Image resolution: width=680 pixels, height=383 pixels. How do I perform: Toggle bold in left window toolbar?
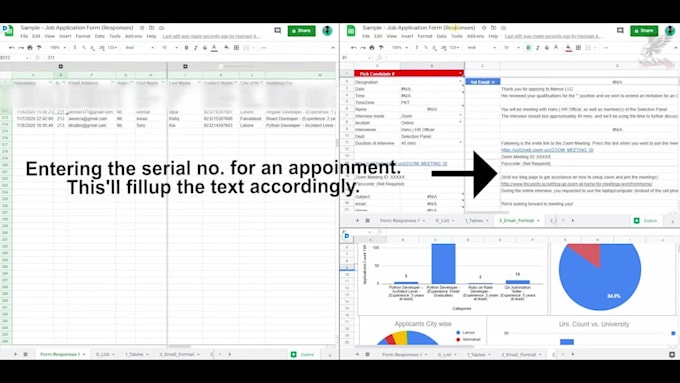tap(186, 47)
